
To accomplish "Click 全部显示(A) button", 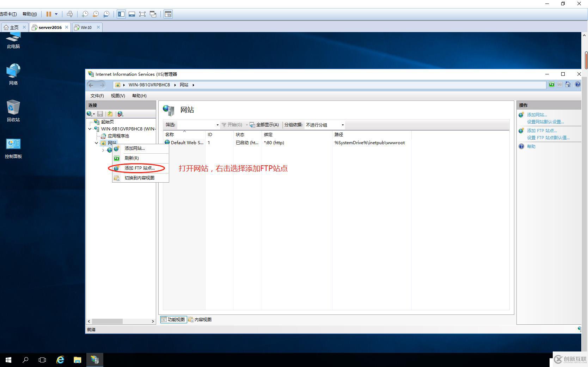I will [x=264, y=125].
